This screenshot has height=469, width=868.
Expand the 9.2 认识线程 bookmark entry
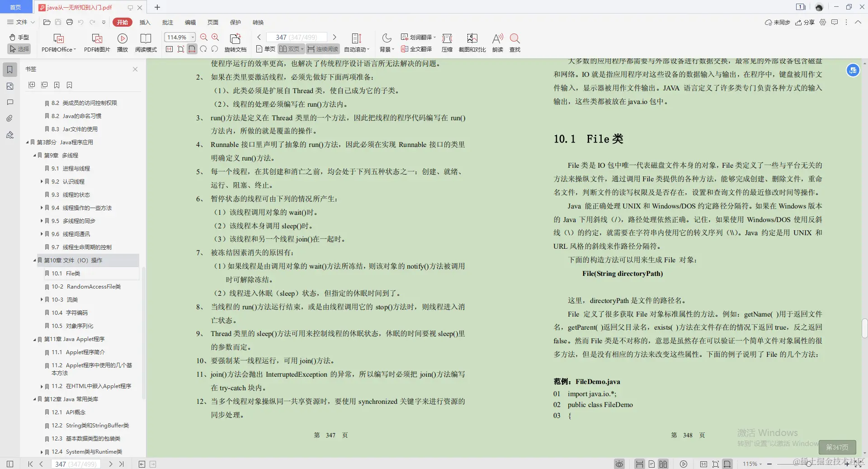pos(41,181)
